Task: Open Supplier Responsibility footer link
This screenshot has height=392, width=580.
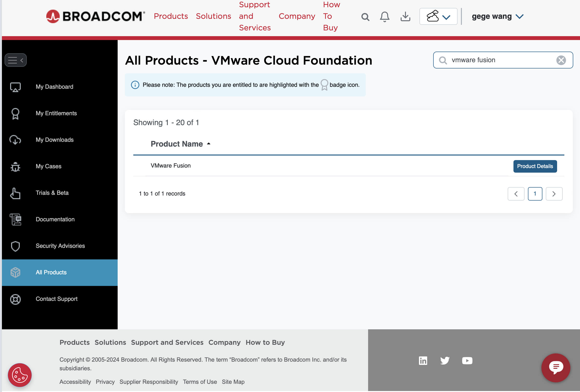Action: 149,382
